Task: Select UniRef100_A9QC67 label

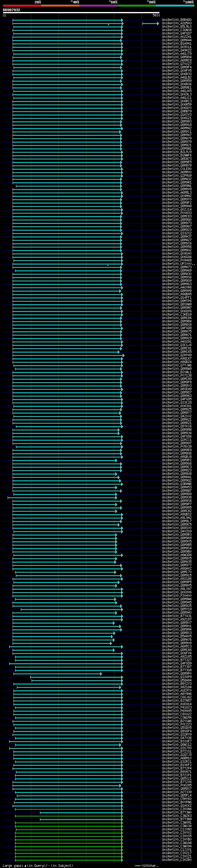Action: click(x=177, y=358)
